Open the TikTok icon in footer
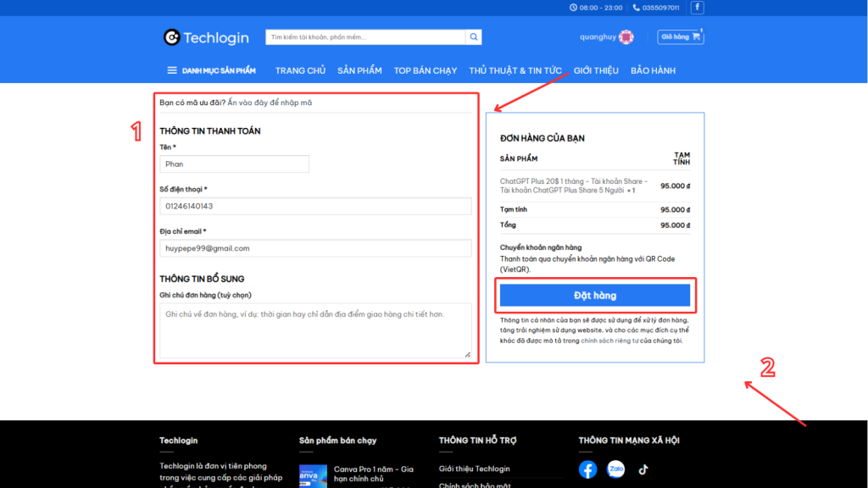 pos(643,469)
